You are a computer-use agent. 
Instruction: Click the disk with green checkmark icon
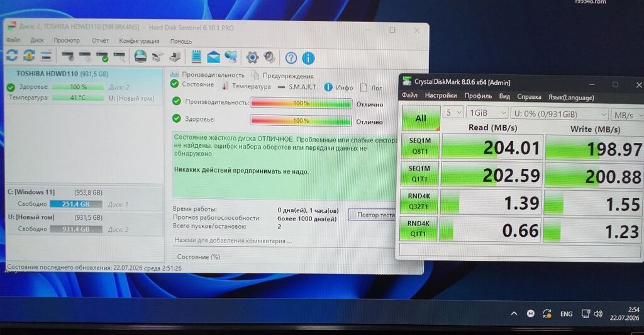103,56
